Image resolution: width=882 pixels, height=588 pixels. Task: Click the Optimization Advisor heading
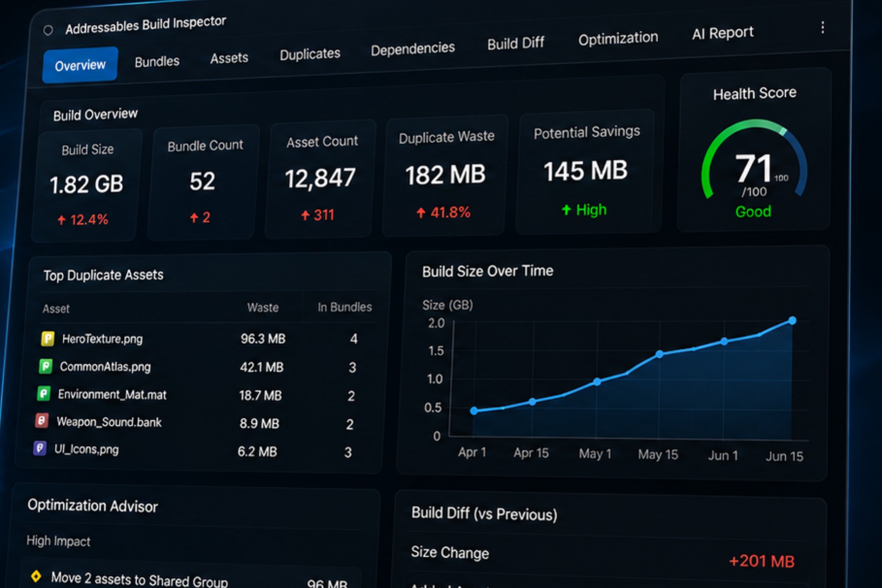pos(93,506)
